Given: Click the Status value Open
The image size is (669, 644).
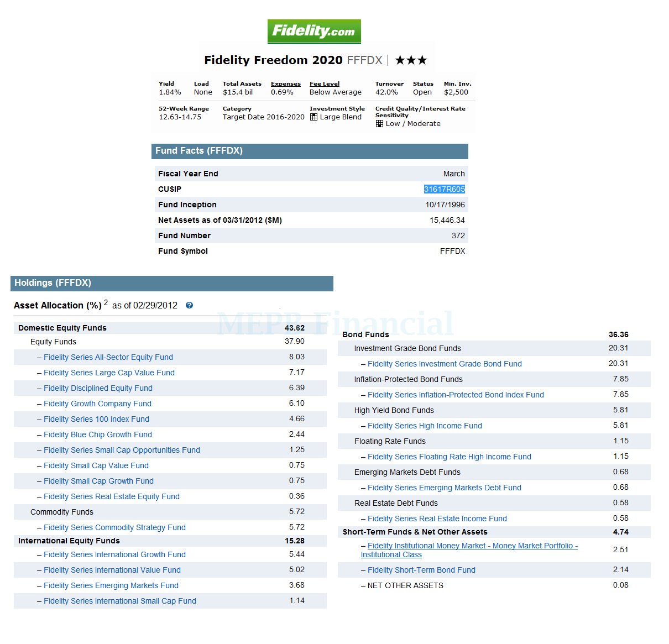Looking at the screenshot, I should point(422,92).
